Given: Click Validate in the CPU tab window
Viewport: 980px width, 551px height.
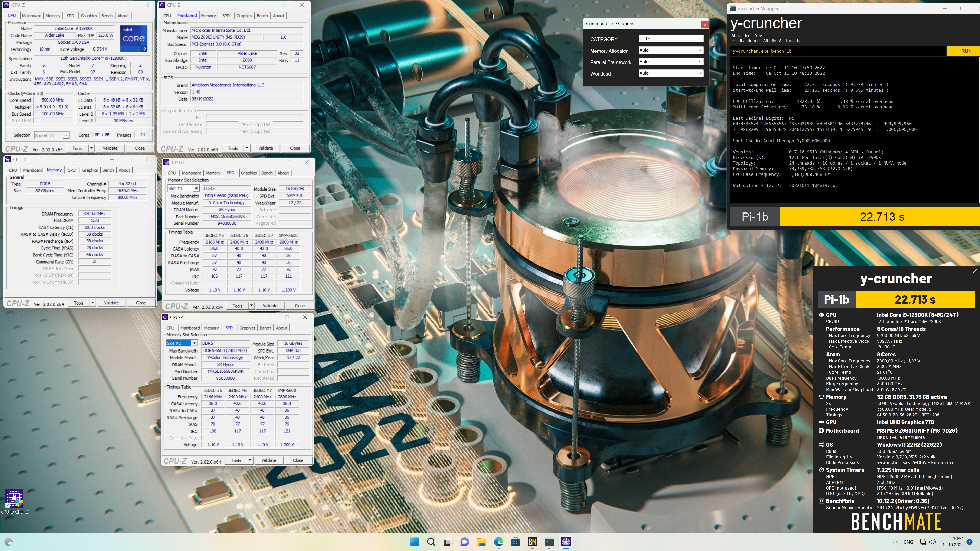Looking at the screenshot, I should [x=110, y=148].
